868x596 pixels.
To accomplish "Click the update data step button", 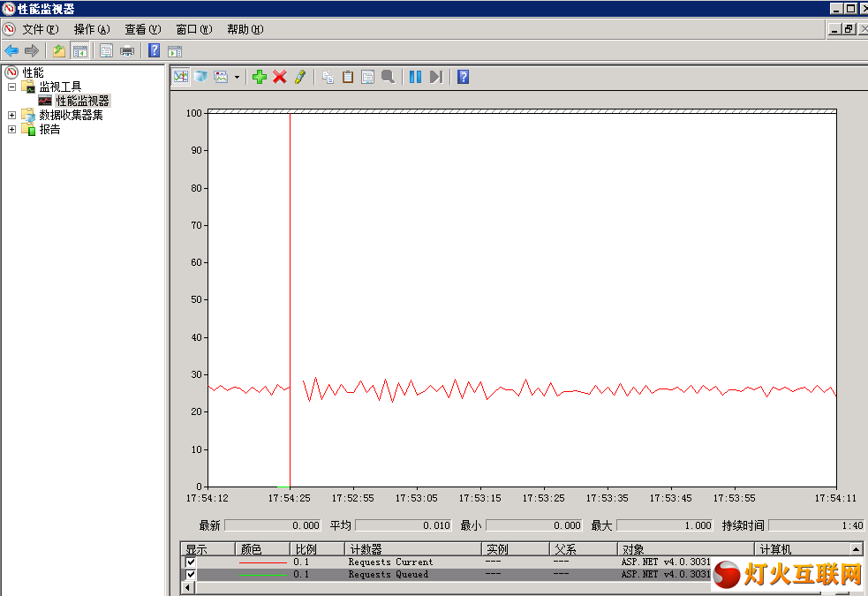I will 436,77.
